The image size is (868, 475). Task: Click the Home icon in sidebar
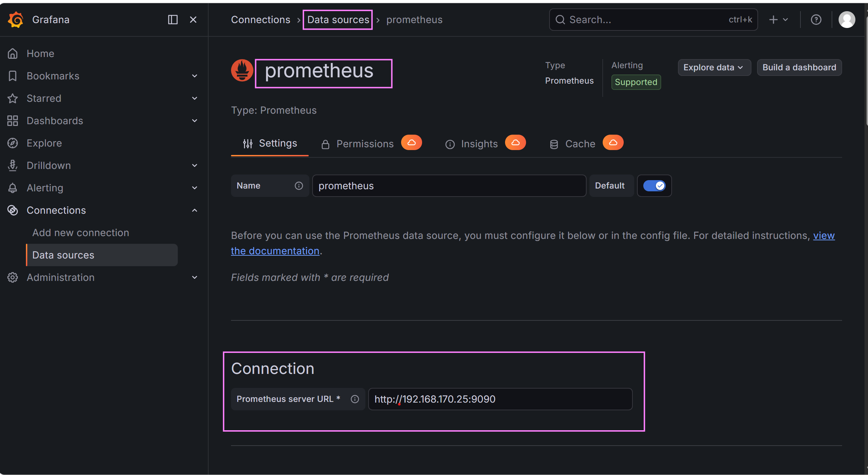[x=13, y=54]
